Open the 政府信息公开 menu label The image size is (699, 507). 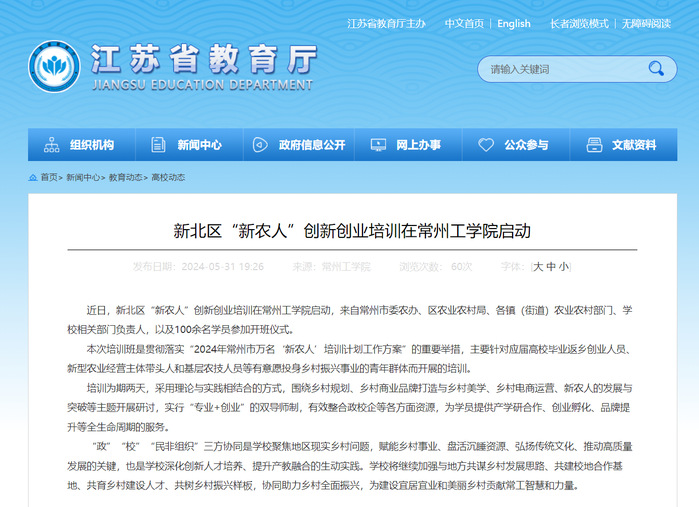[x=312, y=145]
